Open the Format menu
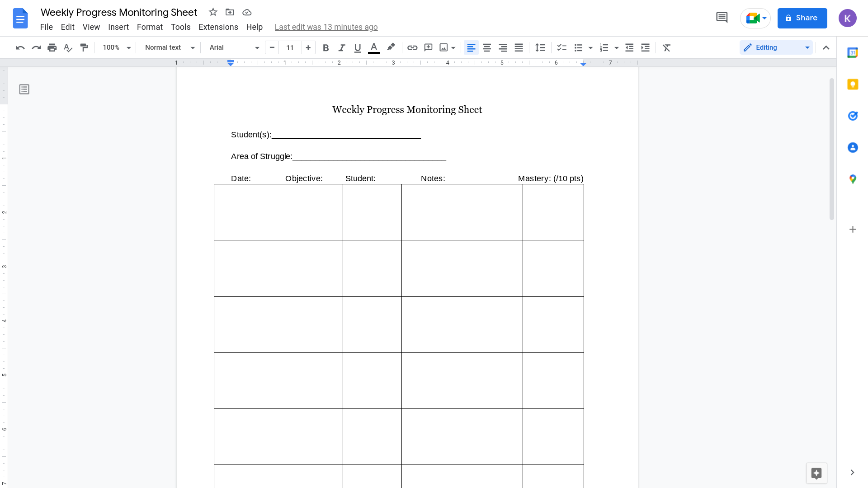This screenshot has width=868, height=488. [150, 27]
